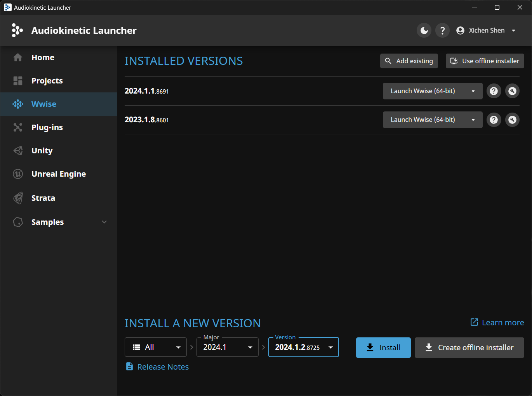Click version text 2023.1.8.8601

coord(147,120)
